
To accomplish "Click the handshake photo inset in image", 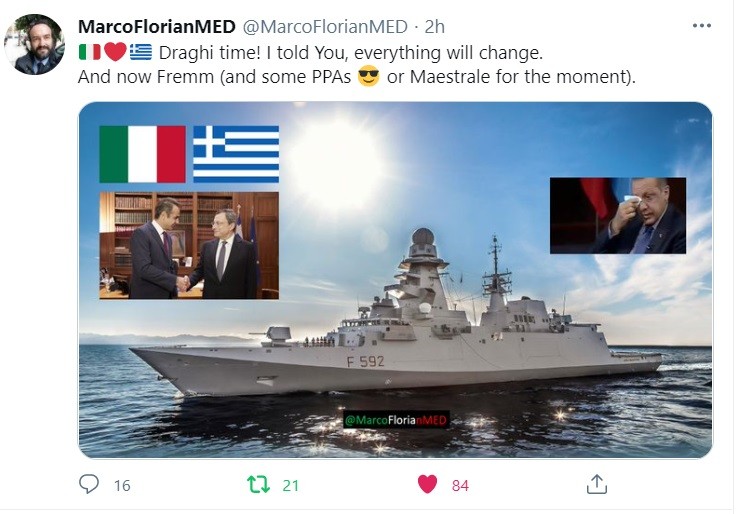I will tap(189, 245).
